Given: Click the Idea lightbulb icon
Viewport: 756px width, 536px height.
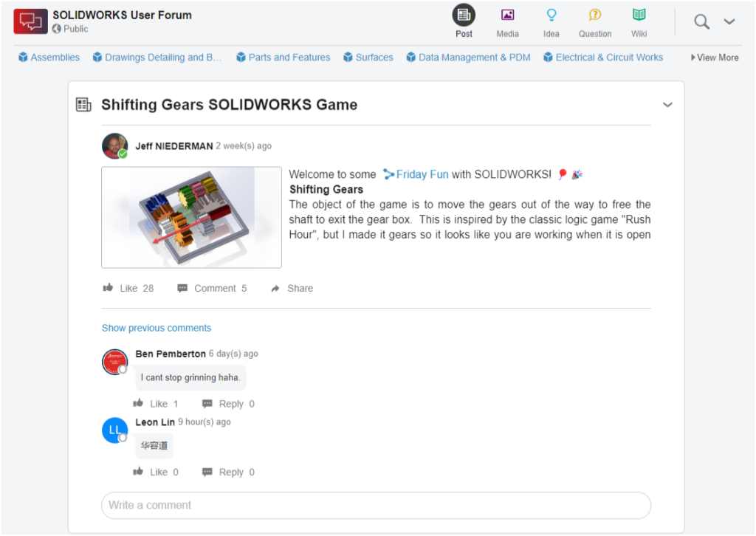Looking at the screenshot, I should (x=551, y=15).
